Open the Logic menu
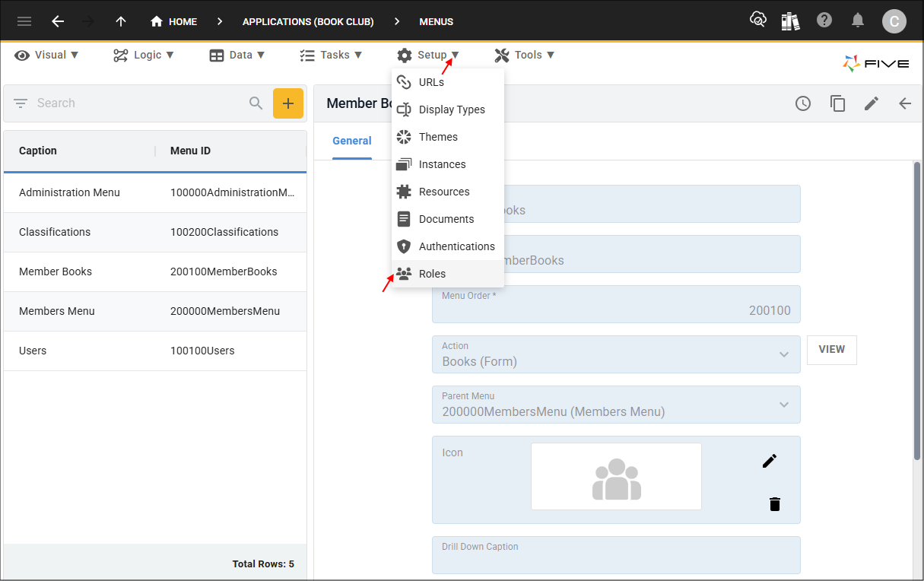The height and width of the screenshot is (581, 924). pyautogui.click(x=144, y=55)
